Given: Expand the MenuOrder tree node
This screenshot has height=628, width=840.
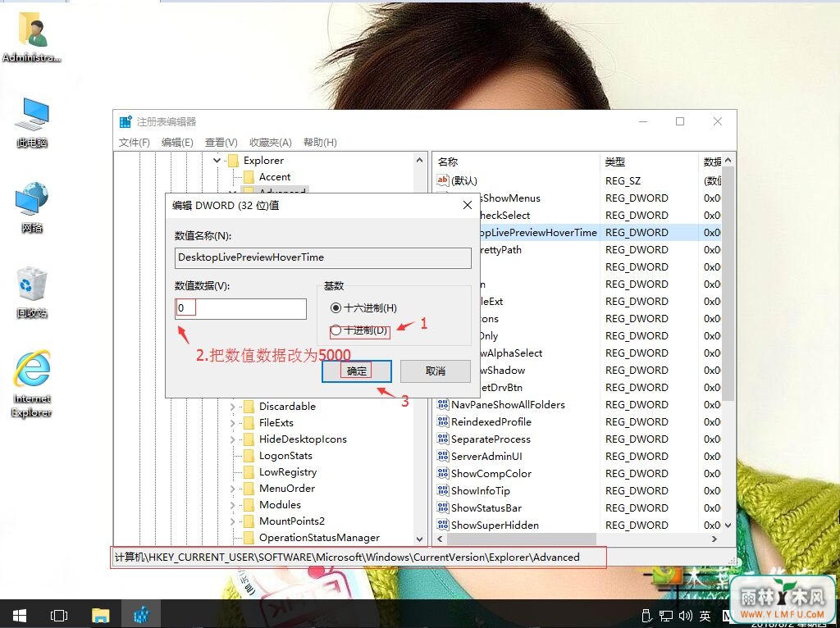Looking at the screenshot, I should click(x=232, y=489).
